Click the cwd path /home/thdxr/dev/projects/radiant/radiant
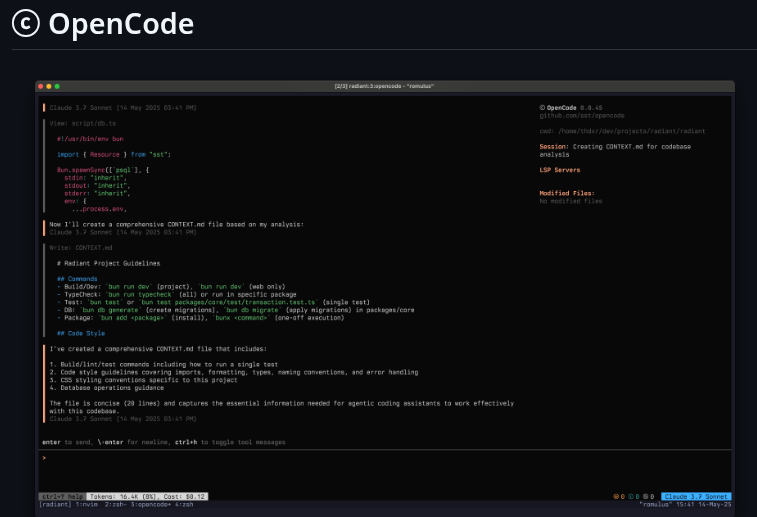Image resolution: width=757 pixels, height=517 pixels. pyautogui.click(x=631, y=131)
